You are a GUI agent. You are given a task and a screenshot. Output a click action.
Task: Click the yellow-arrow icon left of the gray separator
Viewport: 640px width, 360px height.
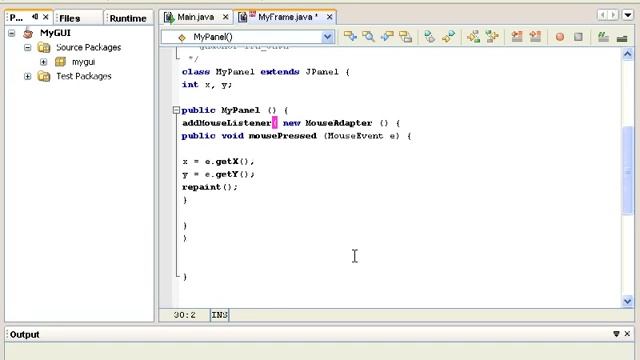pos(473,37)
